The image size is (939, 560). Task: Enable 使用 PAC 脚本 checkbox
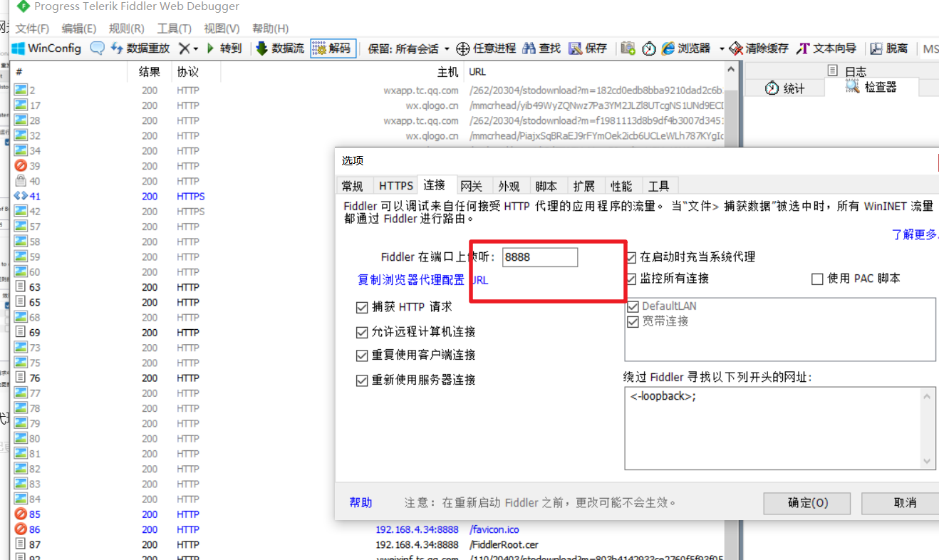817,279
